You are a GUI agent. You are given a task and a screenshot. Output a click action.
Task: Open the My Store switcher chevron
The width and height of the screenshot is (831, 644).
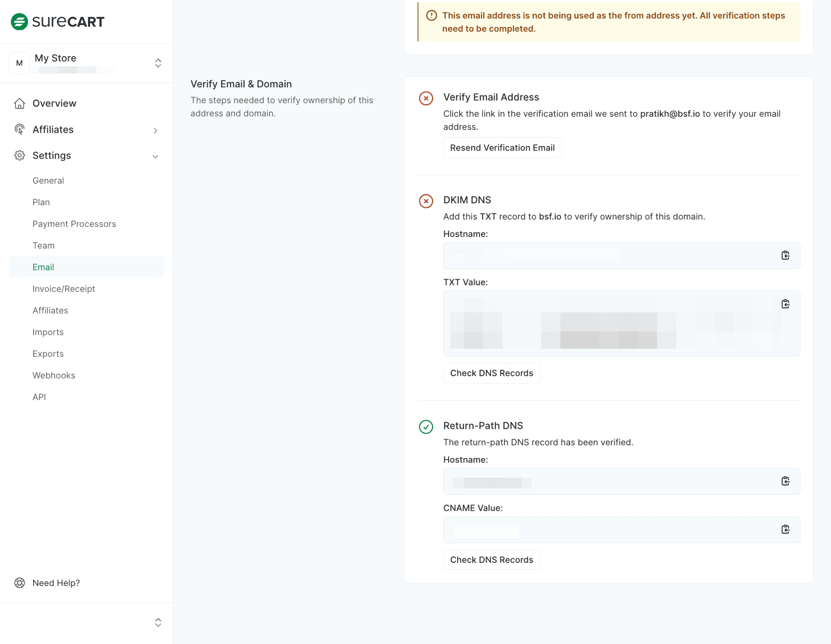(158, 63)
